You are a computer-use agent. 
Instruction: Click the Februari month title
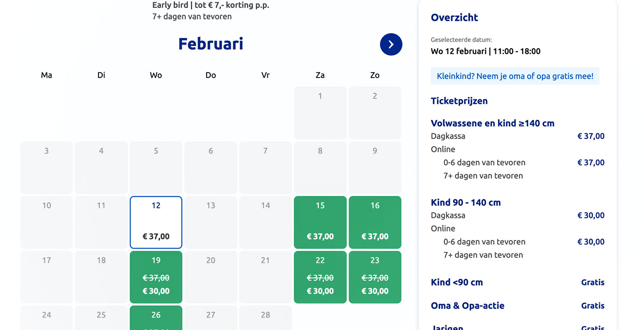coord(211,44)
